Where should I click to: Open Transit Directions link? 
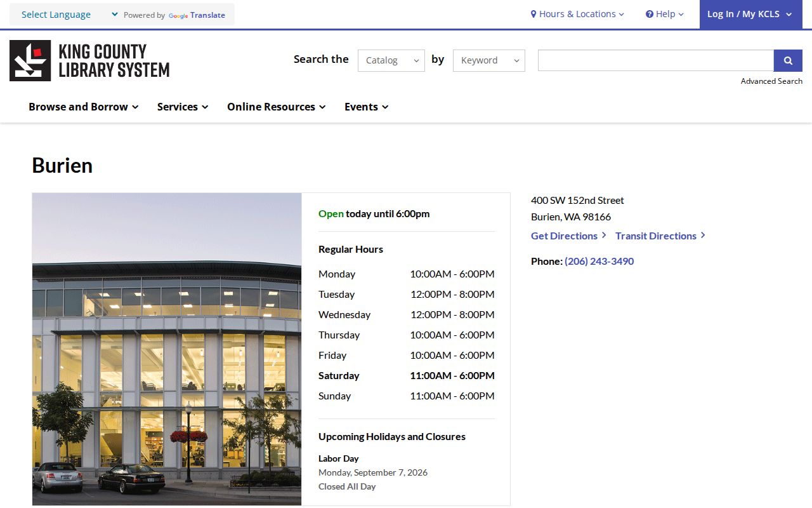click(660, 236)
